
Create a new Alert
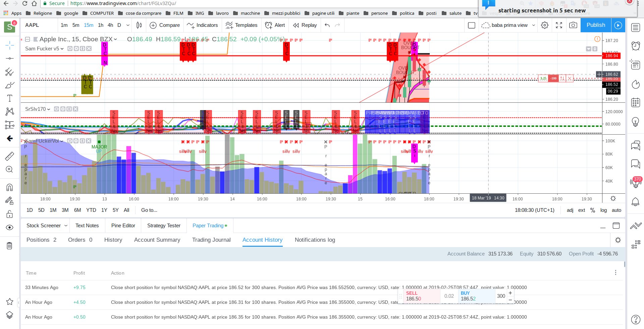275,25
